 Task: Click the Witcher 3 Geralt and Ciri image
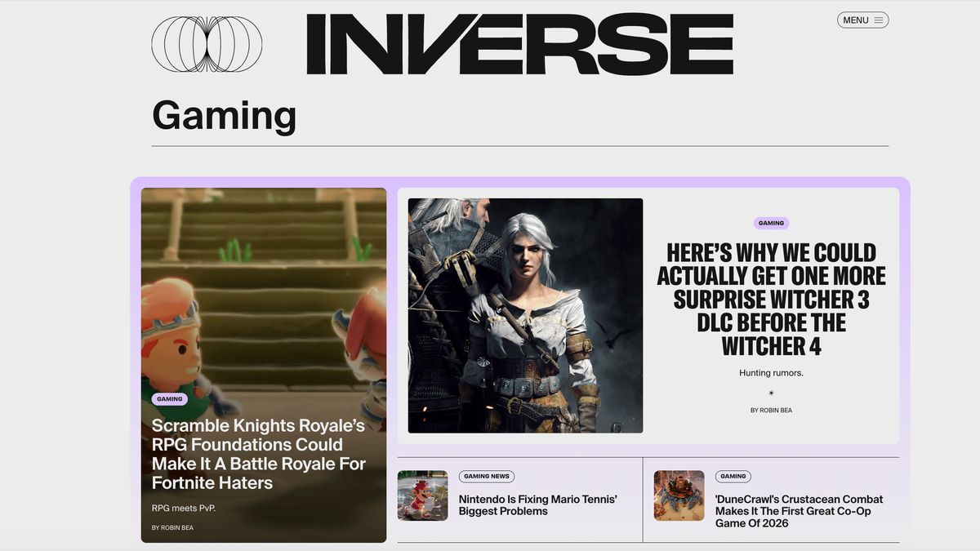coord(524,316)
